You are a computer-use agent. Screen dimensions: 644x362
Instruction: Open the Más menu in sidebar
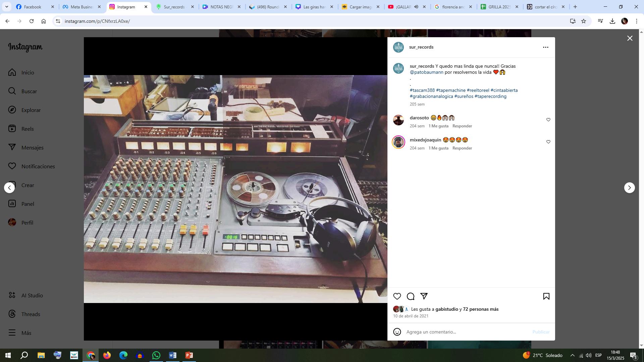click(x=26, y=333)
